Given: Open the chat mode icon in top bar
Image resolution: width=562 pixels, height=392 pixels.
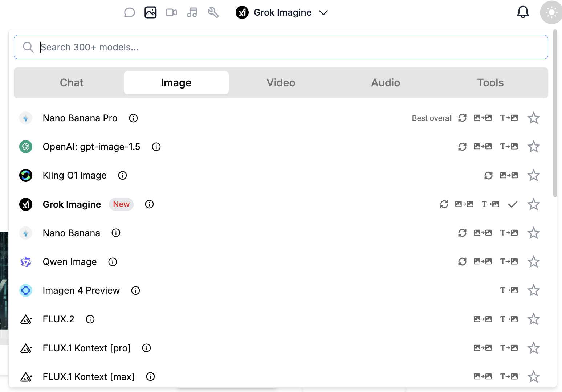Looking at the screenshot, I should [130, 12].
